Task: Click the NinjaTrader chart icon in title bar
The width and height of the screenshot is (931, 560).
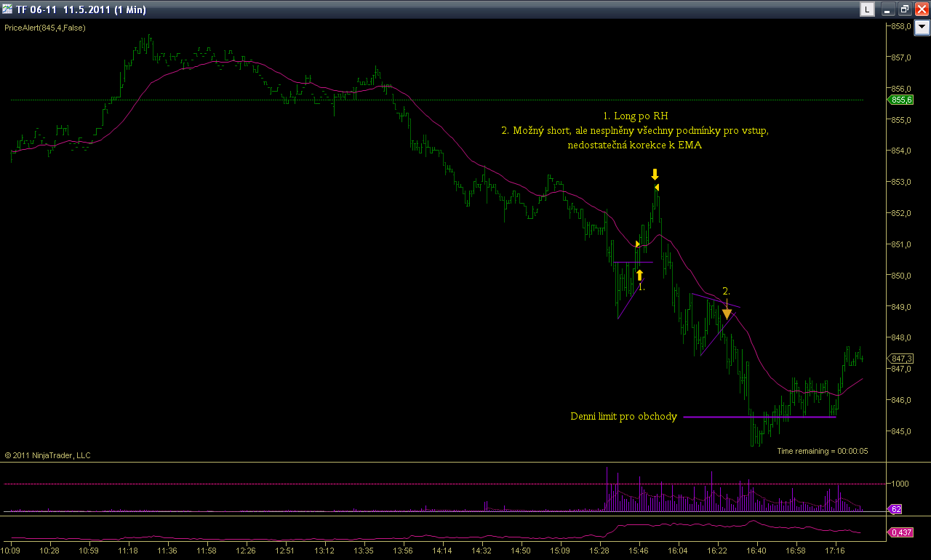Action: click(7, 9)
